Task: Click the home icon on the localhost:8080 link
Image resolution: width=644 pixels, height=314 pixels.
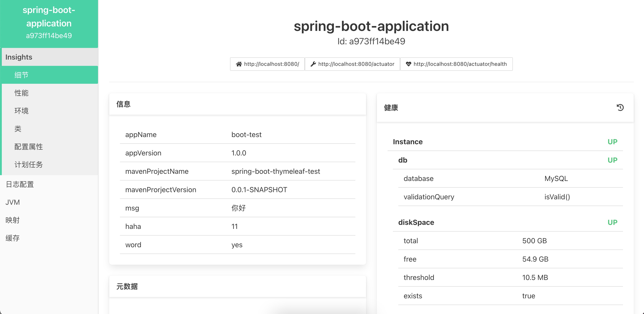Action: pyautogui.click(x=239, y=64)
